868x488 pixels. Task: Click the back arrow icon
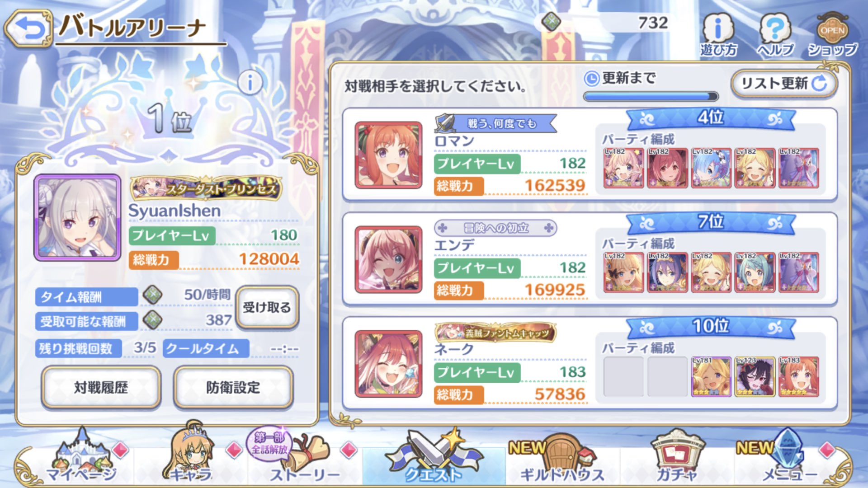(x=28, y=28)
